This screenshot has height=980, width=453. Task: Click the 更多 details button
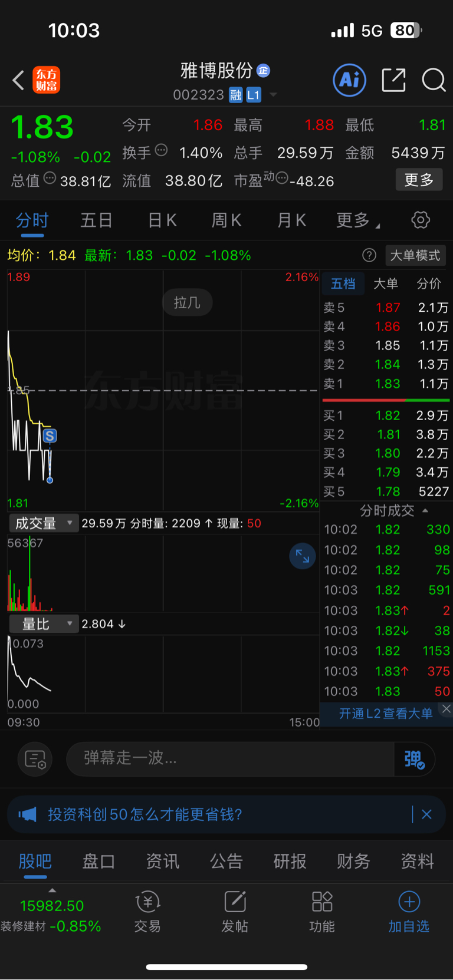(x=419, y=180)
